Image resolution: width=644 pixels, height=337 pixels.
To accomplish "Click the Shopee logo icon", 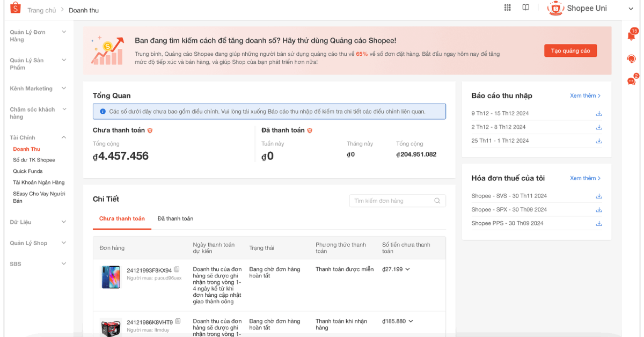I will coord(15,8).
